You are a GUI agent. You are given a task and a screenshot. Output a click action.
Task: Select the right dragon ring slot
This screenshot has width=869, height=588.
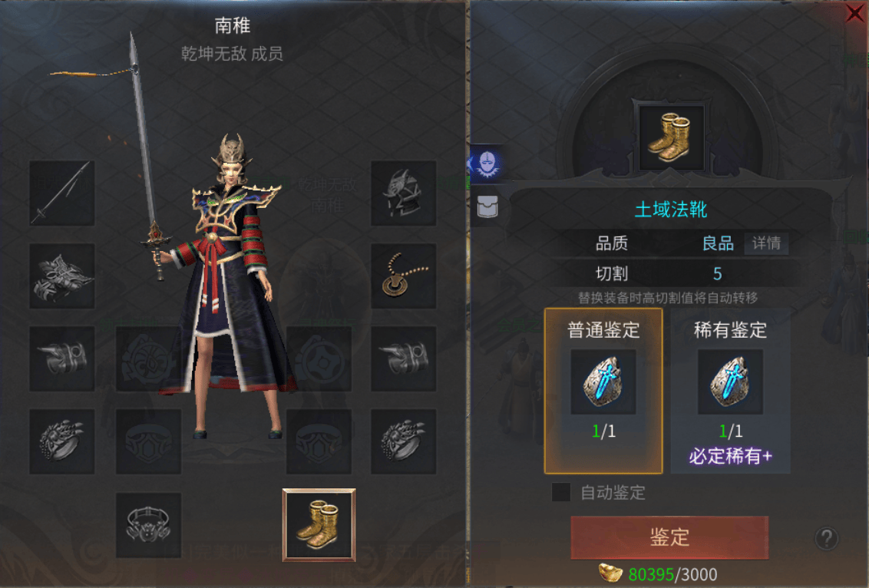coord(404,441)
